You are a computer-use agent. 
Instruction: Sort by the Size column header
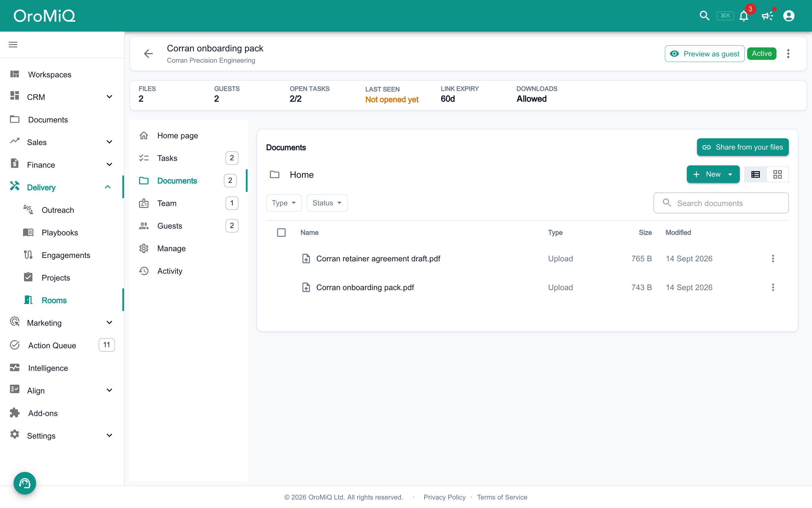pyautogui.click(x=645, y=233)
